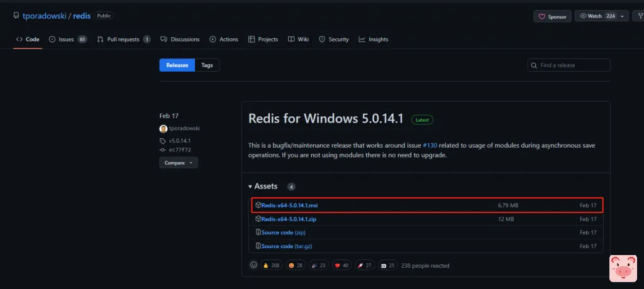Open the issue #130 link
The image size is (644, 289).
coord(431,145)
